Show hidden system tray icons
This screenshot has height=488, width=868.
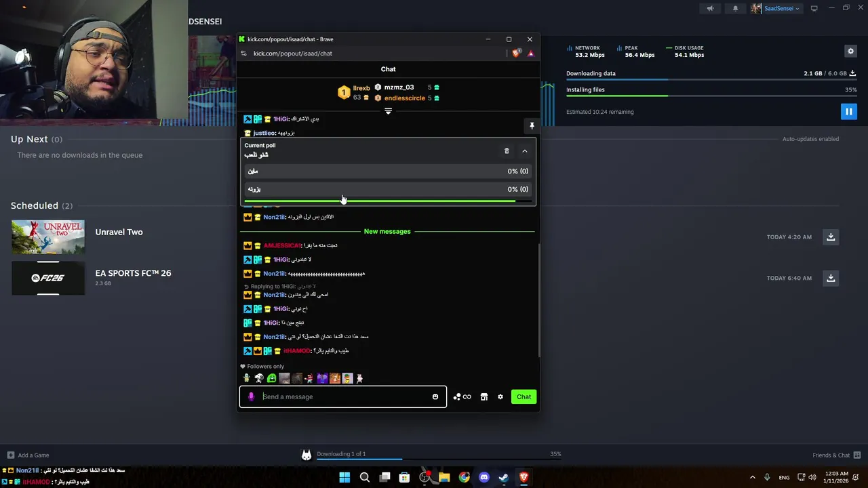(x=752, y=477)
